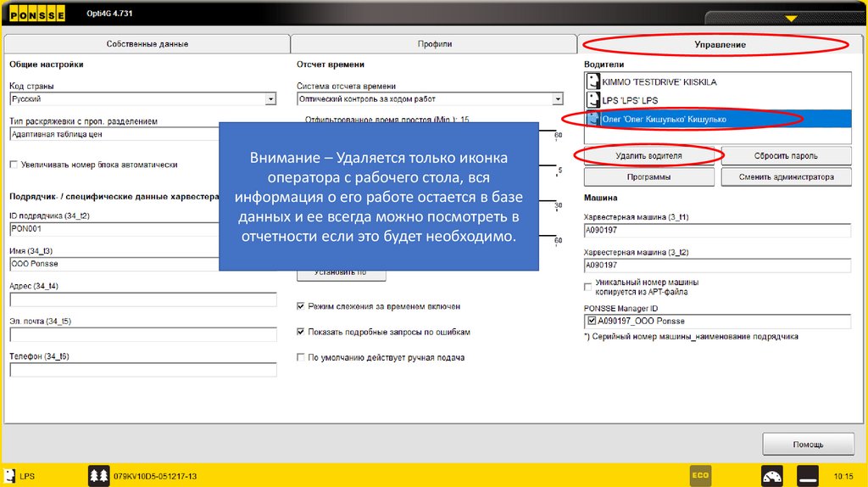This screenshot has height=487, width=868.
Task: Click the partially hidden Установить по button
Action: [341, 276]
